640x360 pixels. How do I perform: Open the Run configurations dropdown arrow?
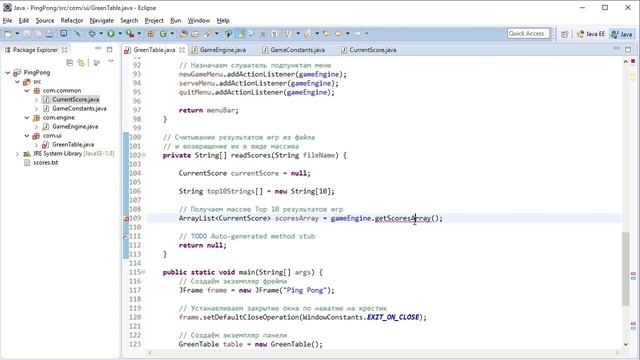(120, 34)
